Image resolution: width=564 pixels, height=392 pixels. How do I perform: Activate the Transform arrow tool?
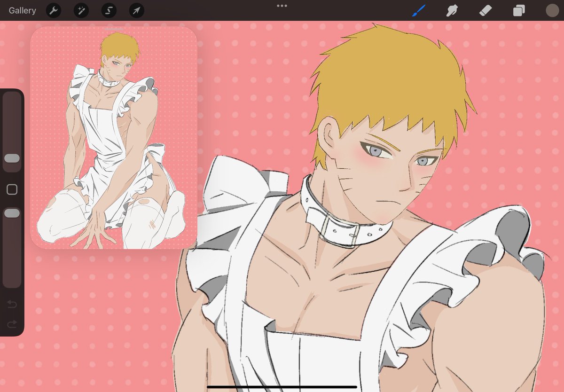[x=137, y=10]
